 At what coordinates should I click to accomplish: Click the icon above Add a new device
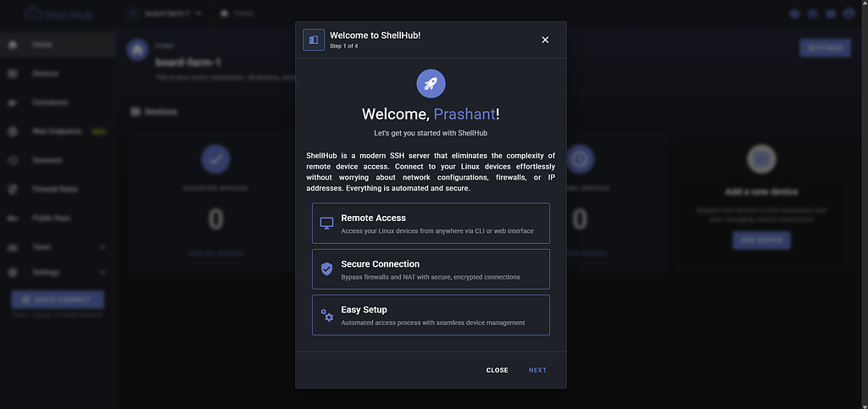pos(762,159)
